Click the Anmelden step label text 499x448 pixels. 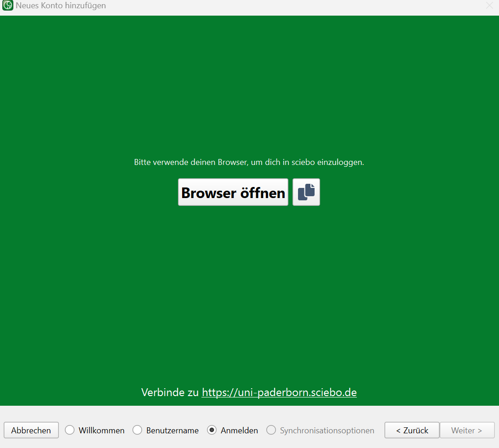[x=239, y=431]
